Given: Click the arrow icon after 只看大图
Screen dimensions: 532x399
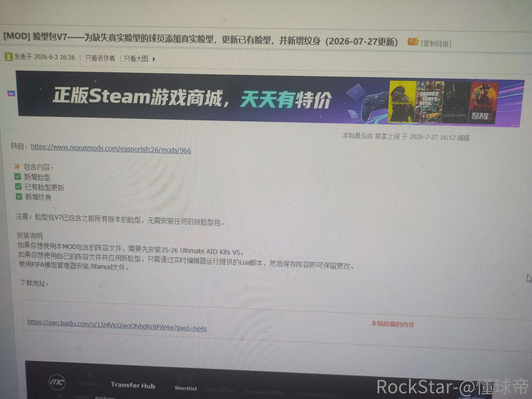Looking at the screenshot, I should point(154,59).
